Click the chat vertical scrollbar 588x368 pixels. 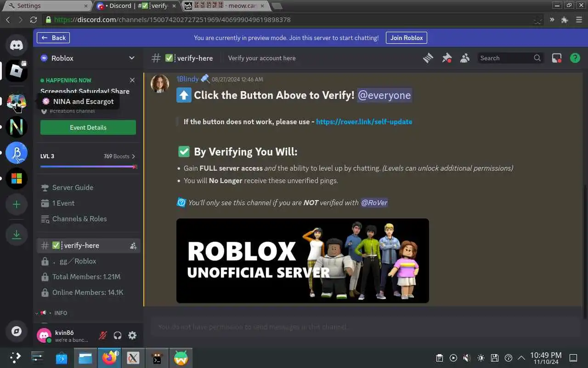coord(585,251)
